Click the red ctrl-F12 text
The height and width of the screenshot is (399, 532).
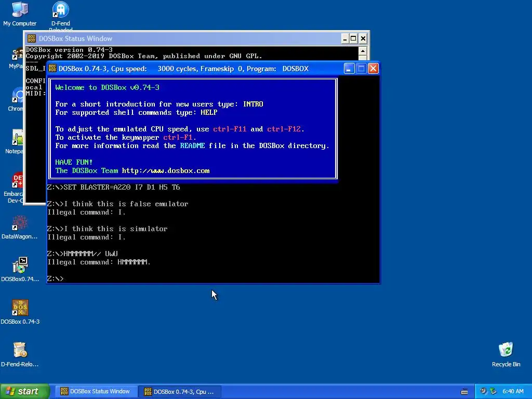(x=284, y=129)
